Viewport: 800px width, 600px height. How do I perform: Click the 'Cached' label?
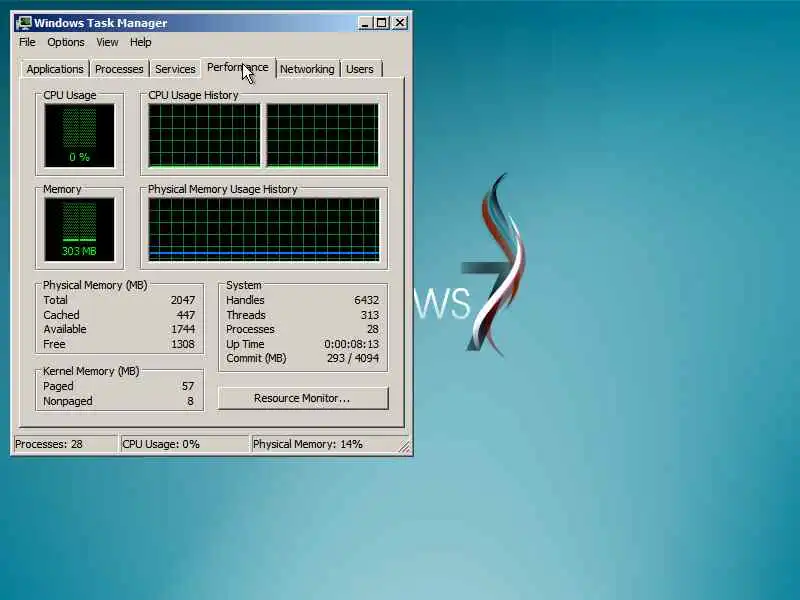pos(61,315)
